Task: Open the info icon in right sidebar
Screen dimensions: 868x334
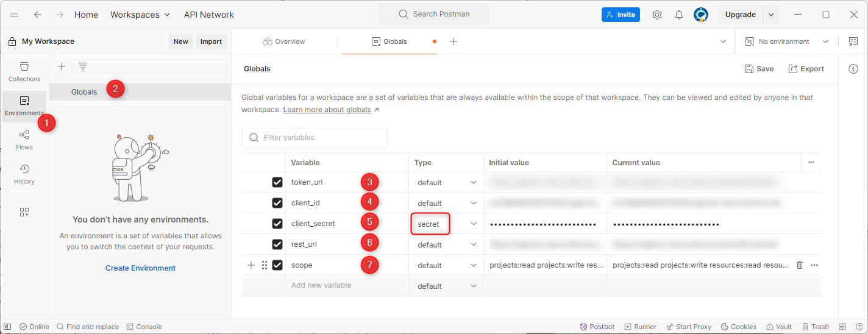Action: point(853,69)
